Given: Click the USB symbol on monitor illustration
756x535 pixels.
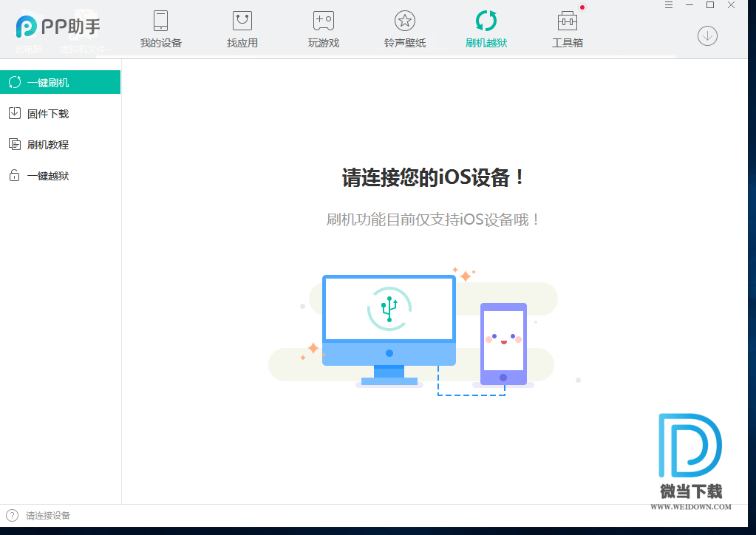Looking at the screenshot, I should coord(389,307).
